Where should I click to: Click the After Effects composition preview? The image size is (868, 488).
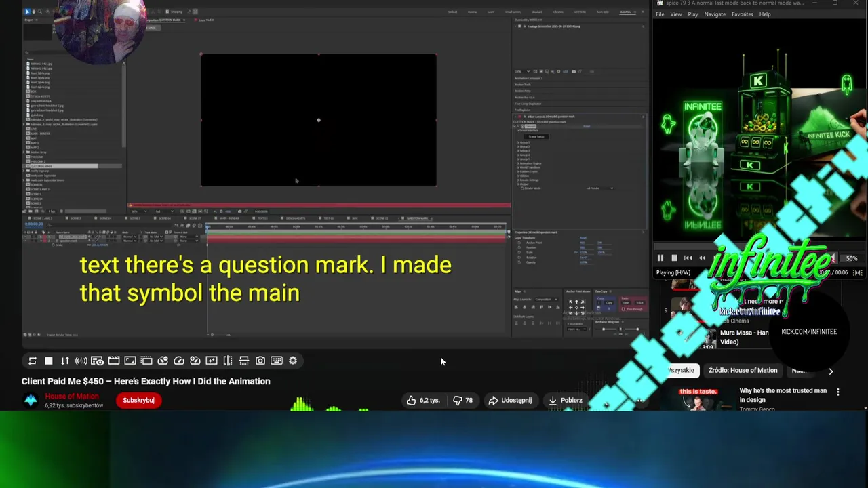click(319, 120)
